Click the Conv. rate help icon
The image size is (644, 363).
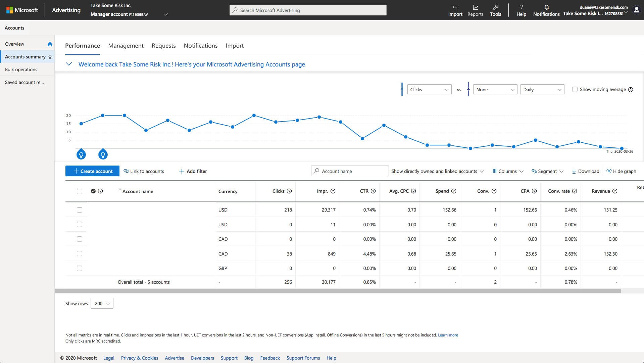point(575,191)
